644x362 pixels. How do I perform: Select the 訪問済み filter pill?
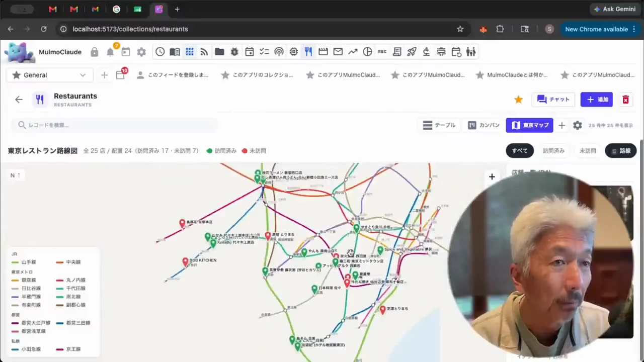[x=553, y=151]
